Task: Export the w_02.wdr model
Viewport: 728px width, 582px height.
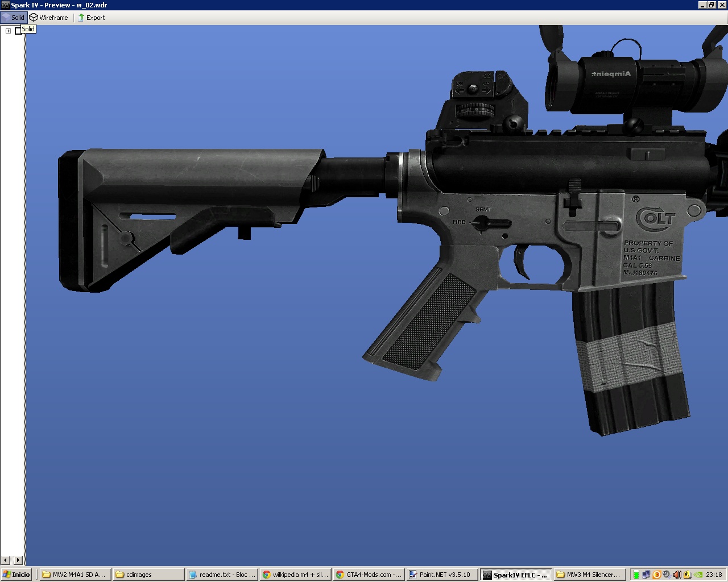Action: coord(91,18)
